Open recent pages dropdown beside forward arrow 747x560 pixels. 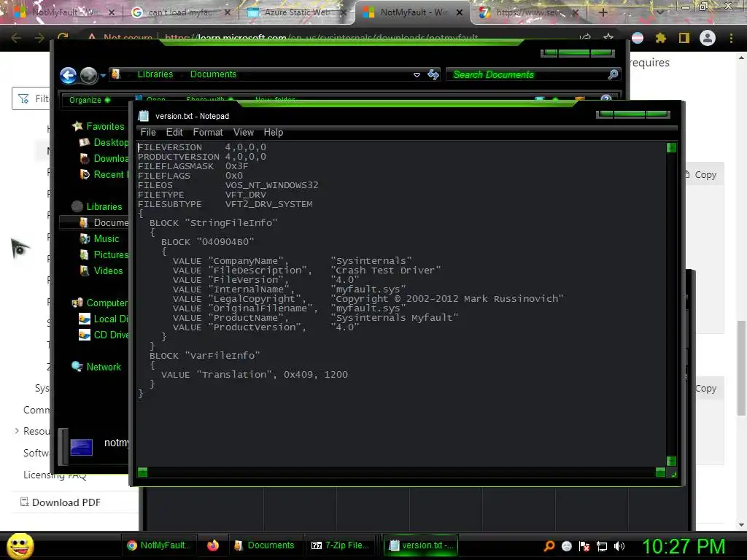click(103, 76)
